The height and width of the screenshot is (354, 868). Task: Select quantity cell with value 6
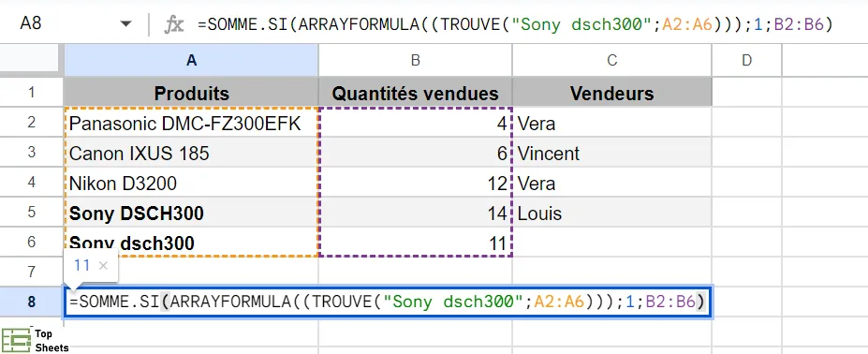click(x=415, y=153)
